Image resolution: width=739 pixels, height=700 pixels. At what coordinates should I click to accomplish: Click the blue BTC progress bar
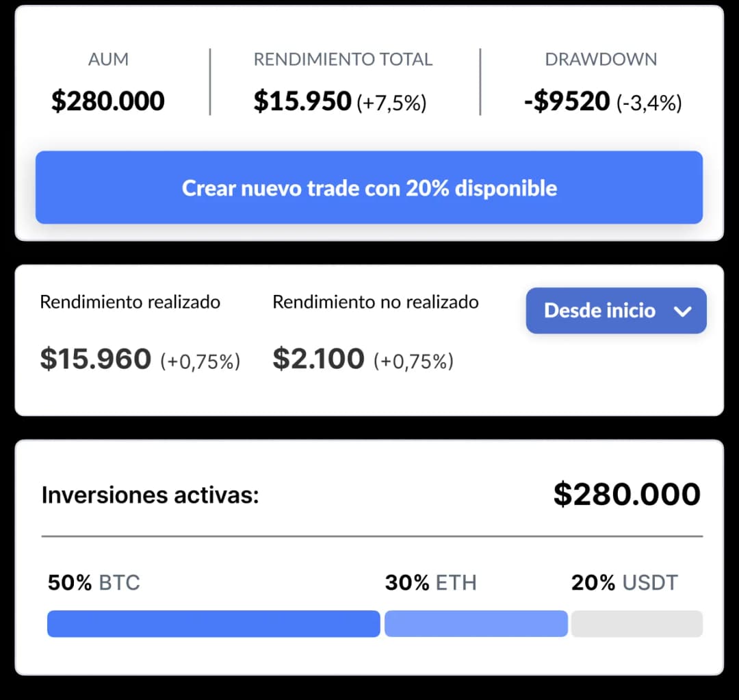pyautogui.click(x=212, y=623)
